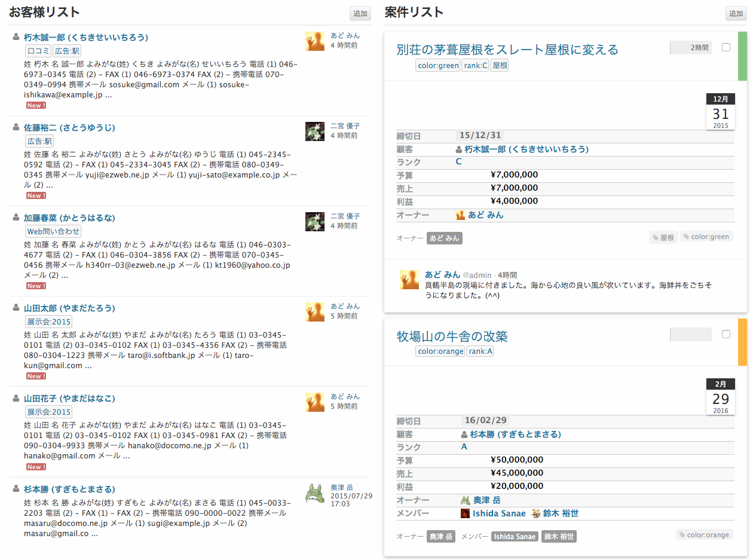Click あど みん avatar in 朽木誠一郎 row

(315, 41)
